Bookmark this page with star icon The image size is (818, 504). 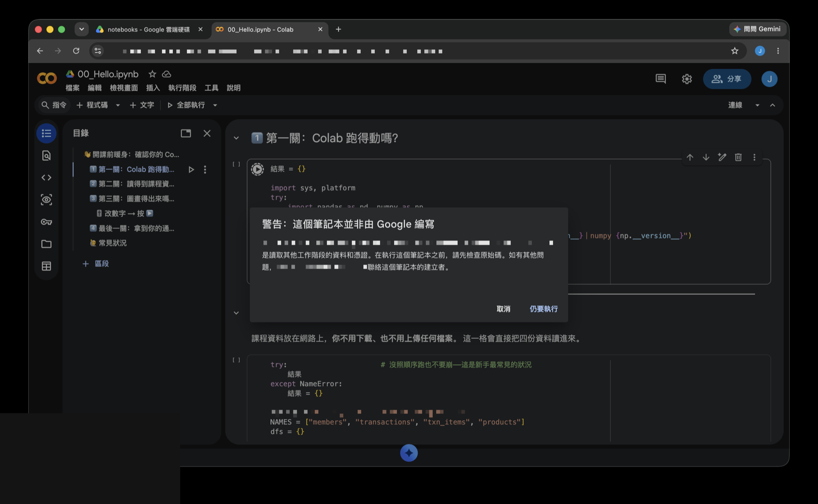tap(735, 51)
